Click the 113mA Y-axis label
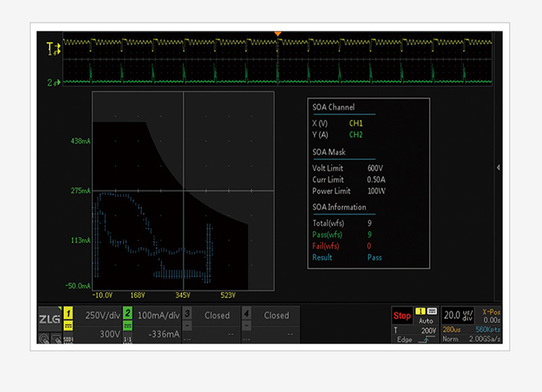Screen dimensions: 542x392 81,240
